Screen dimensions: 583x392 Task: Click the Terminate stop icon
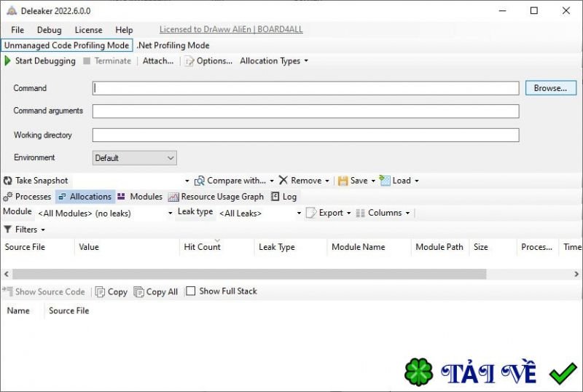(x=87, y=61)
